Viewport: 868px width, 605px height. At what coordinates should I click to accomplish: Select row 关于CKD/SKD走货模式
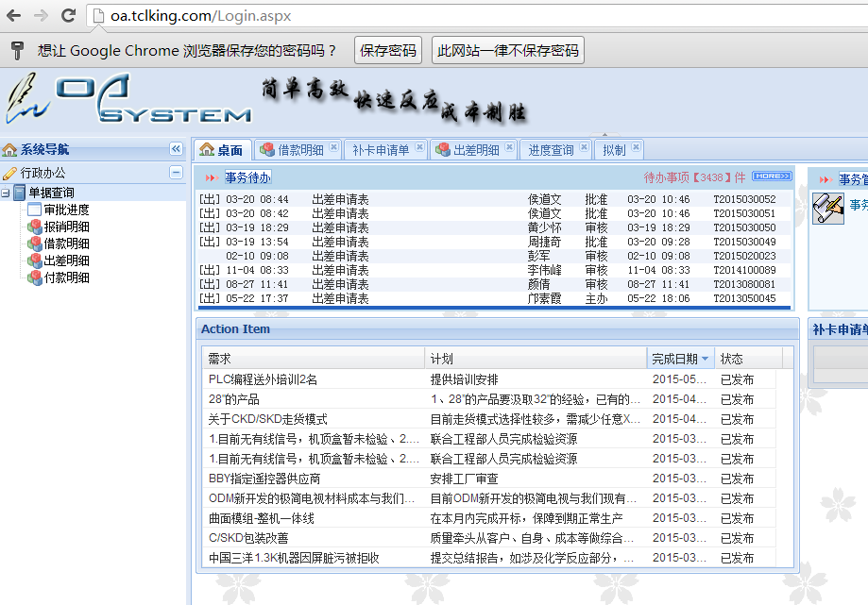489,419
